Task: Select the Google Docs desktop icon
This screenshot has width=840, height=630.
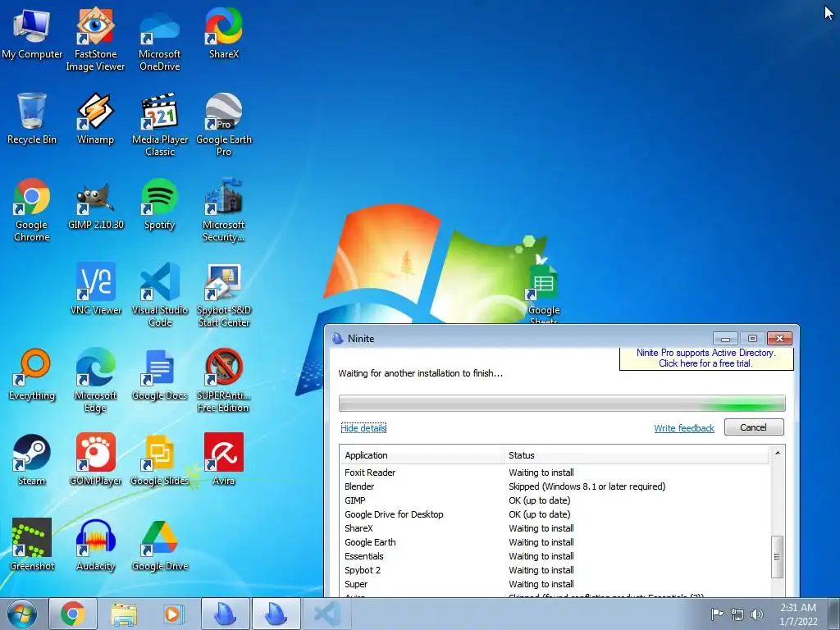Action: (160, 374)
